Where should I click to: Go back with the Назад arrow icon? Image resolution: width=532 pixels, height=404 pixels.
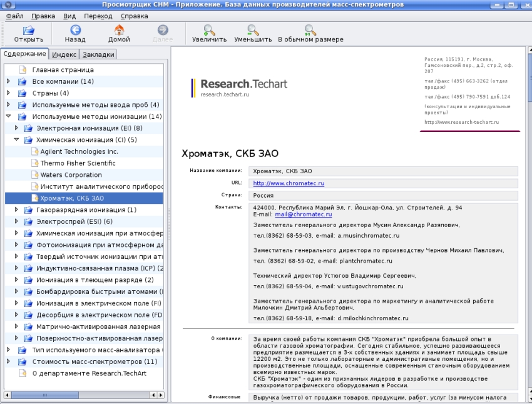[75, 30]
